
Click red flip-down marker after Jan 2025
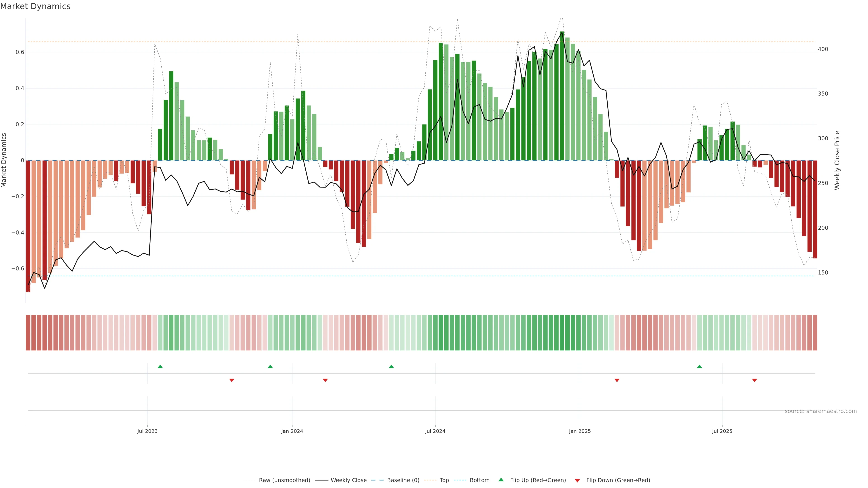point(617,380)
